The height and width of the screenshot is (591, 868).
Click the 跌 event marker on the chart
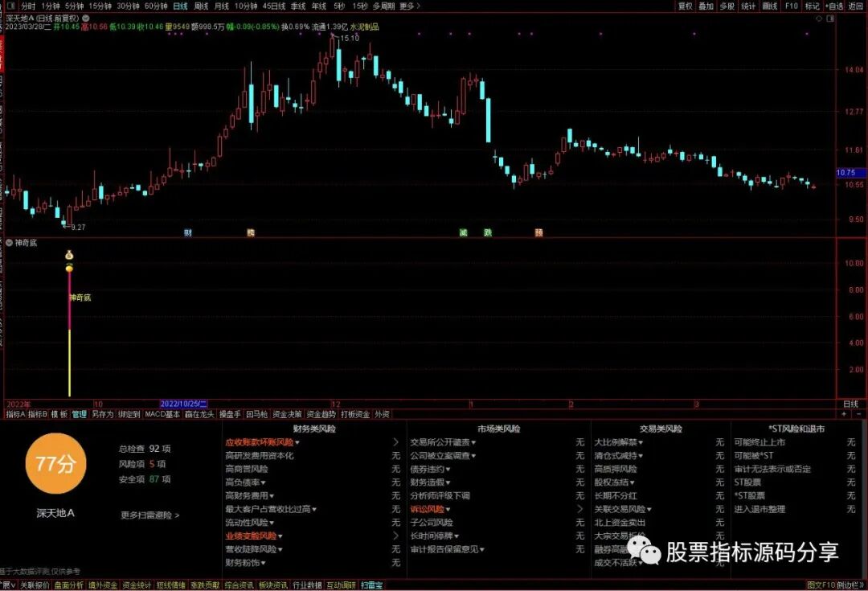pos(488,232)
